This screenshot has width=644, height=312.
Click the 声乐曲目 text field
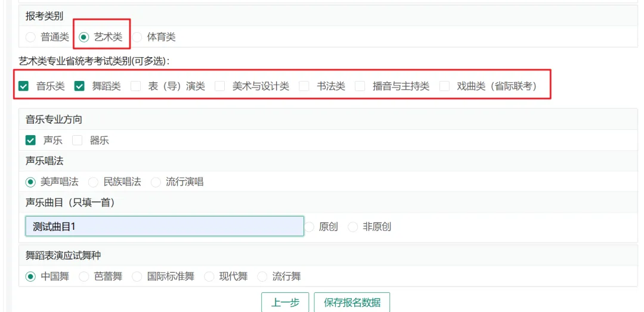pos(165,226)
